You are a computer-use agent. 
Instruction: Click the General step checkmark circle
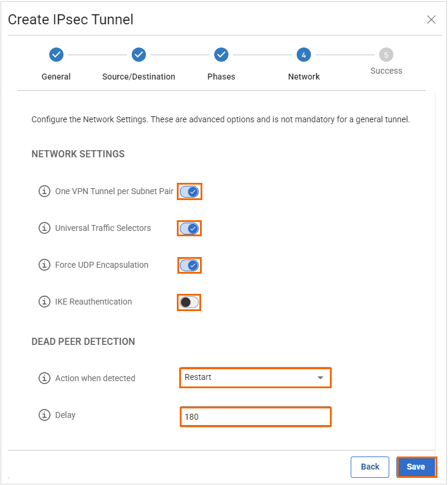click(56, 55)
